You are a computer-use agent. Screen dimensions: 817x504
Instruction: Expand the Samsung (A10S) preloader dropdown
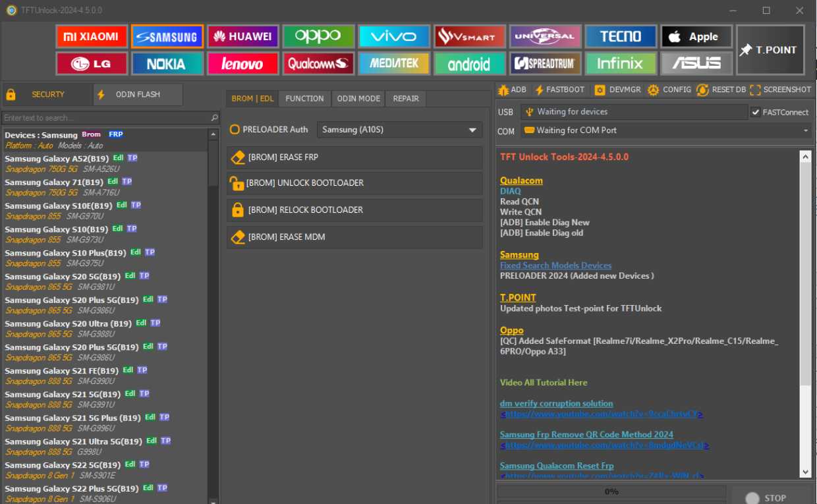(399, 130)
